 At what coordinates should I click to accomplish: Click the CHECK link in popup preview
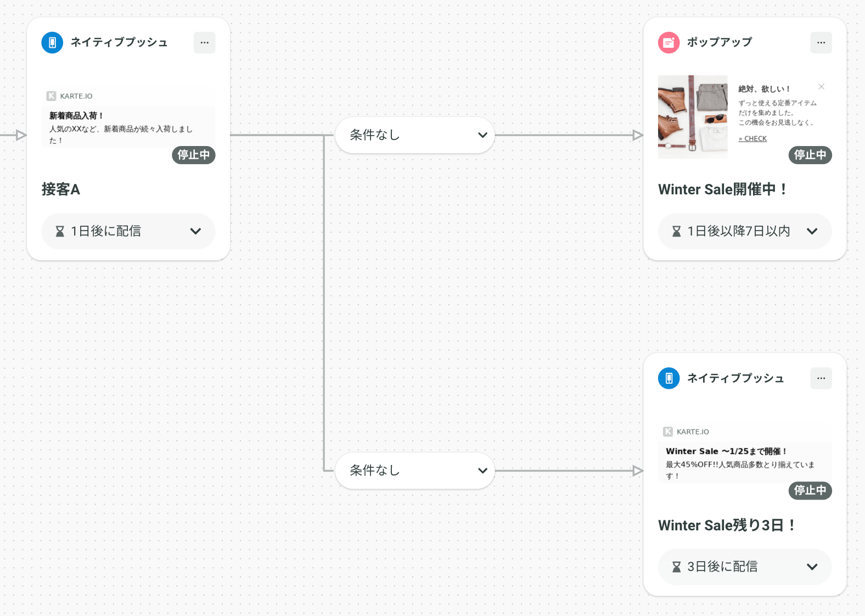tap(752, 139)
